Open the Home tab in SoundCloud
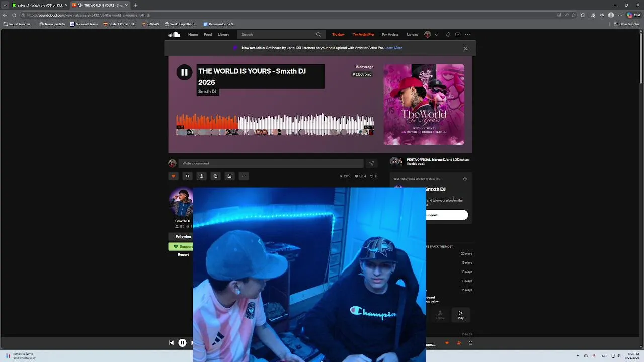 coord(193,35)
